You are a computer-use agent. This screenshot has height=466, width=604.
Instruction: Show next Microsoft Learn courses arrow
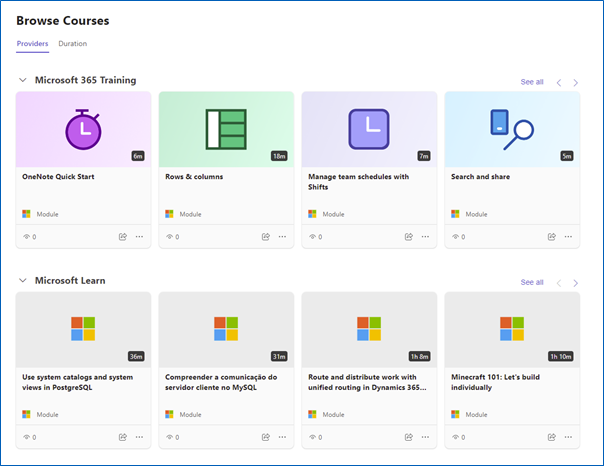coord(575,283)
